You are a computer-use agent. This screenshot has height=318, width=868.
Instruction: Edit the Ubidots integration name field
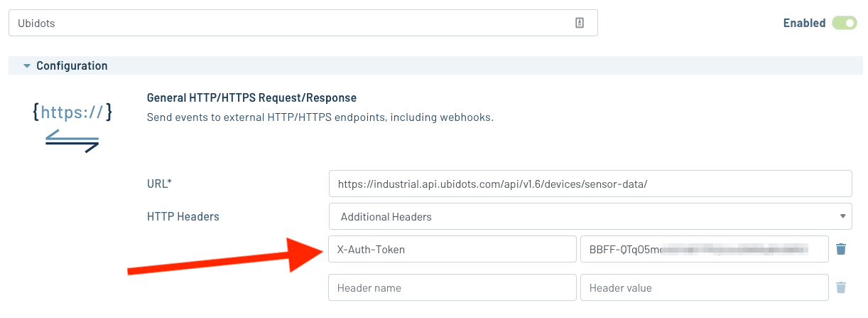303,23
